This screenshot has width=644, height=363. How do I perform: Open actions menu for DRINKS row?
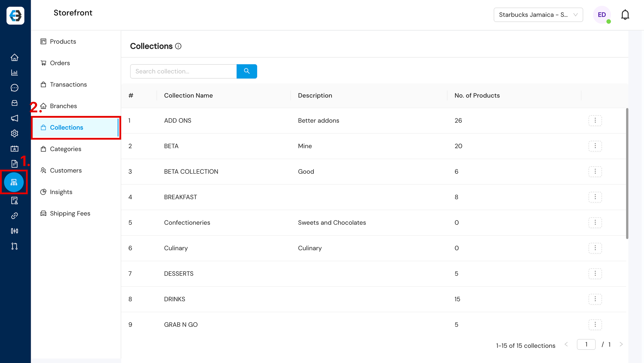pyautogui.click(x=595, y=299)
